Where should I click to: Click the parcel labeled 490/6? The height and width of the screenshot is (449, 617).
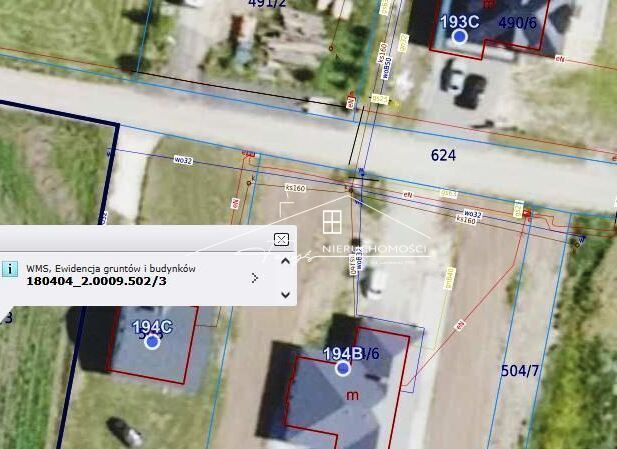518,21
